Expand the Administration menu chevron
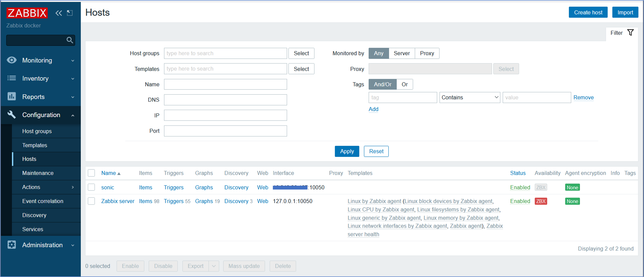644x277 pixels. coord(73,245)
